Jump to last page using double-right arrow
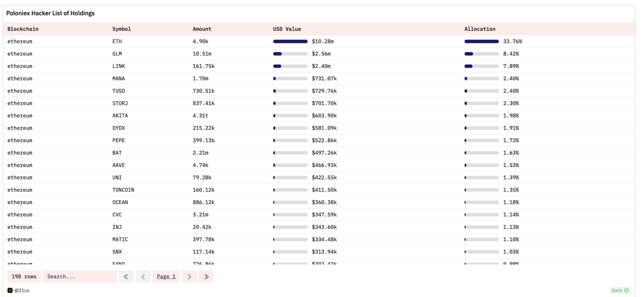 tap(206, 277)
